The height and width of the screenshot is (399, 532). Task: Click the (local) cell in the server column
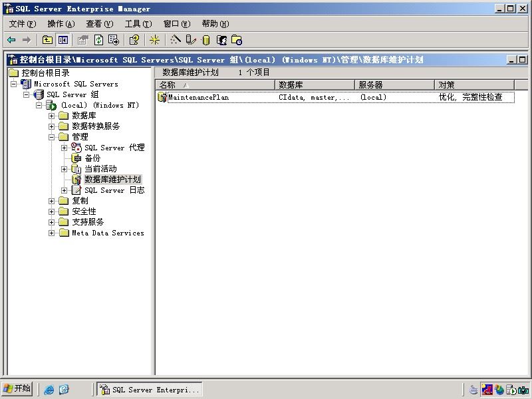pos(373,97)
